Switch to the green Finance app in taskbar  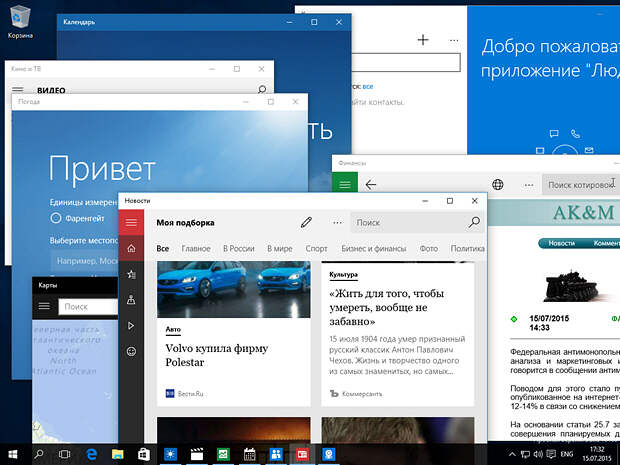coord(223,454)
